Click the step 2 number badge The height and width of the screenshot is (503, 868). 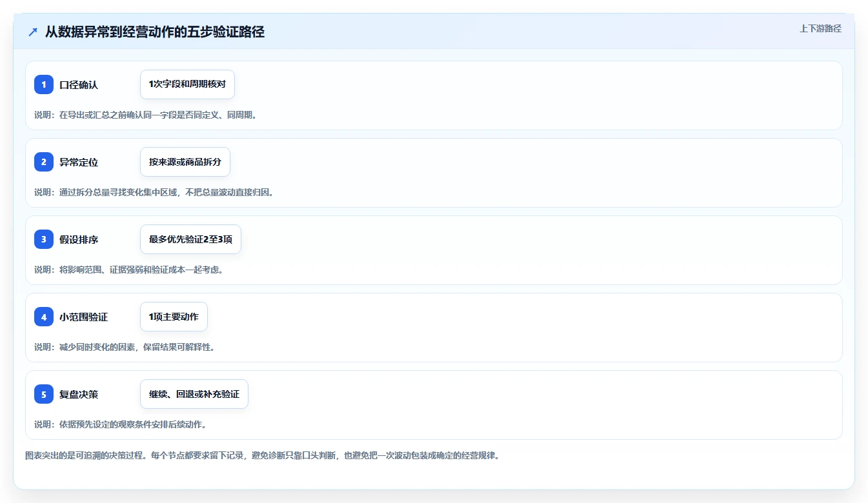pyautogui.click(x=44, y=162)
